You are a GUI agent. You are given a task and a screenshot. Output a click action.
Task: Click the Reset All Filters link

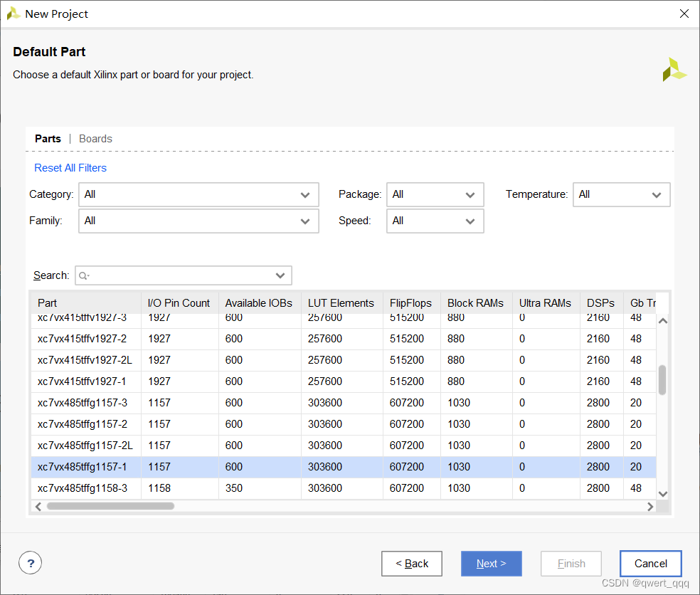(x=70, y=168)
